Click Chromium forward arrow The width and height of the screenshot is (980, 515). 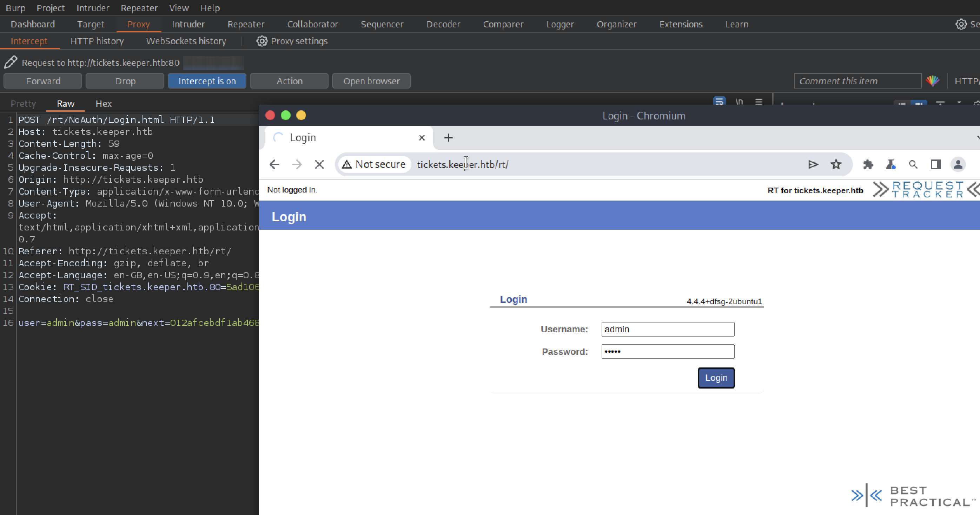click(297, 164)
